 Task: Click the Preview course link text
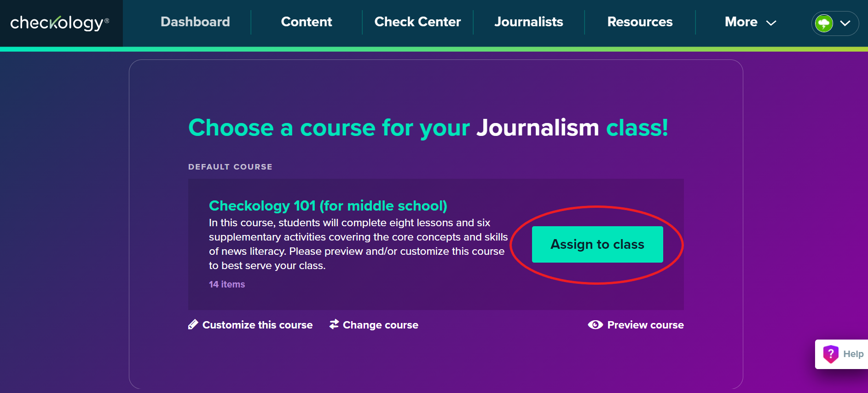(645, 325)
